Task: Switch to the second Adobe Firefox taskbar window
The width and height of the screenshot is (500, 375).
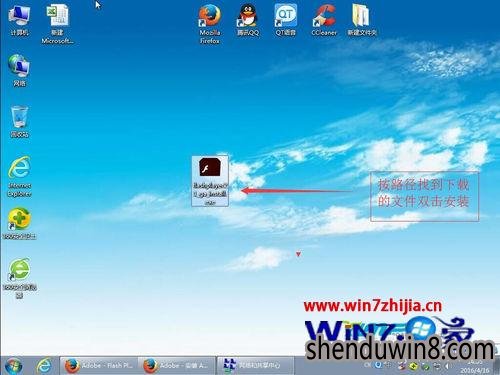Action: point(177,365)
